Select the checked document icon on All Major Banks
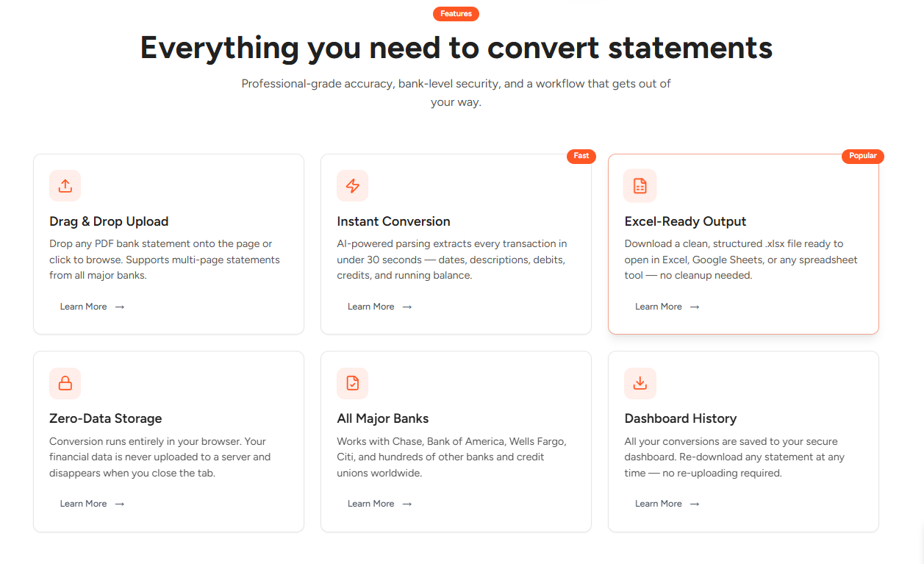The width and height of the screenshot is (924, 564). 352,383
